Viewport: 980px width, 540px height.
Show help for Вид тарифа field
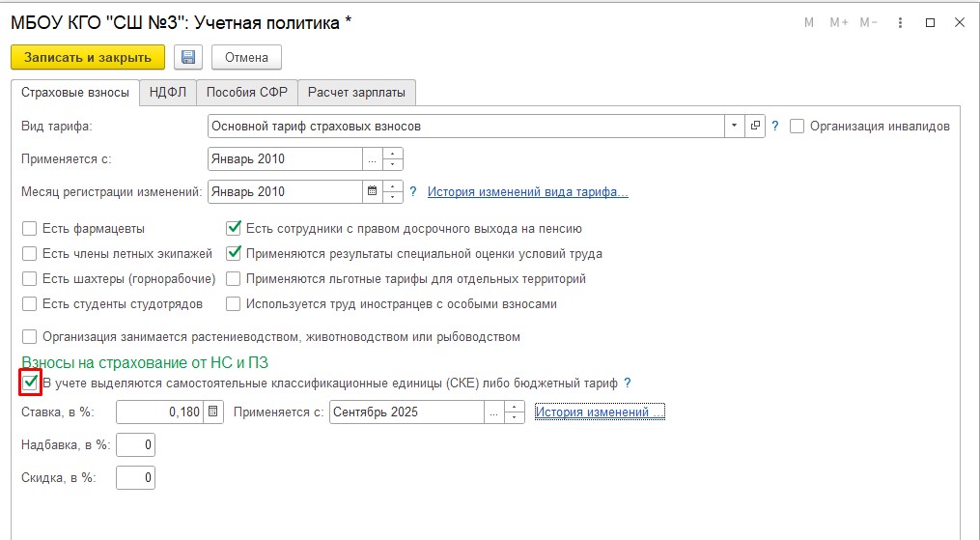click(x=775, y=127)
